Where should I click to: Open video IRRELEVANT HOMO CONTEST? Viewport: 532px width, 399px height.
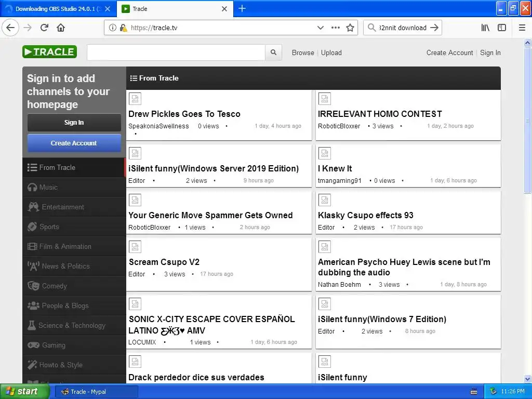380,114
